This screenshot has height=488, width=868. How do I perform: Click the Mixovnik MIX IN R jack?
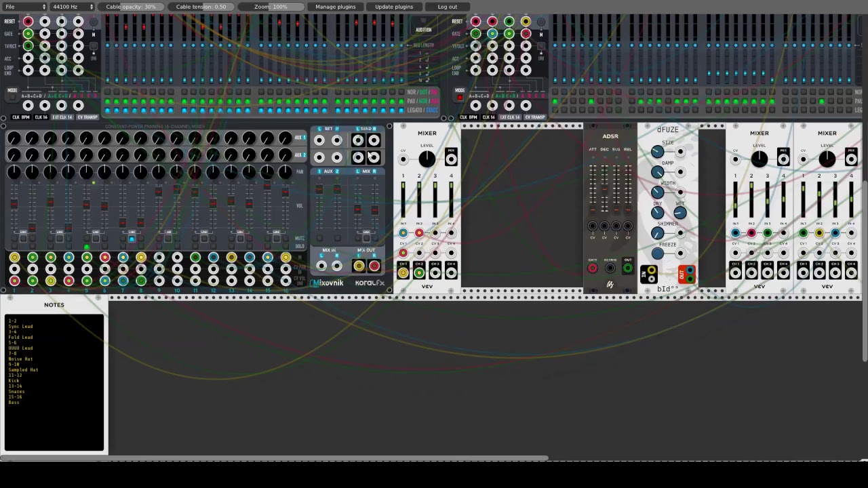point(337,266)
